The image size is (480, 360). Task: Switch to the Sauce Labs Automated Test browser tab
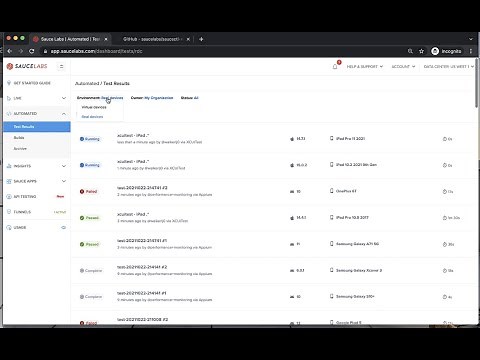click(70, 39)
